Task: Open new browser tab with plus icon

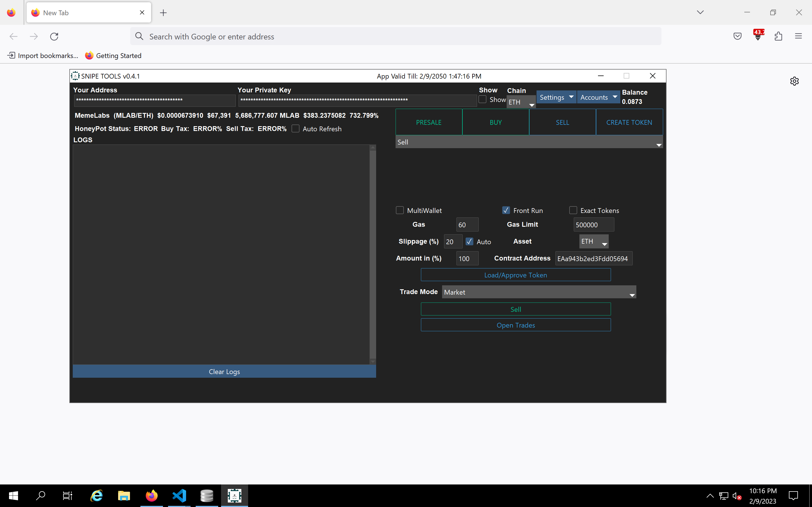Action: point(164,13)
